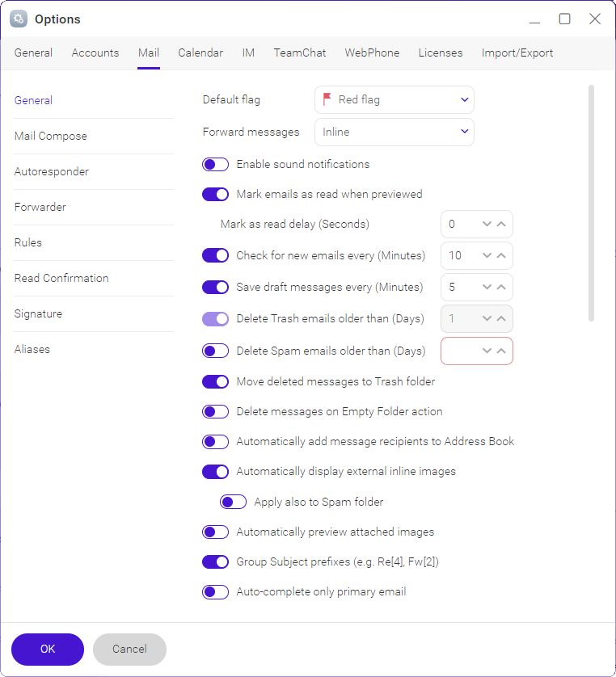Switch to the Calendar tab
Viewport: 616px width, 677px height.
click(200, 53)
